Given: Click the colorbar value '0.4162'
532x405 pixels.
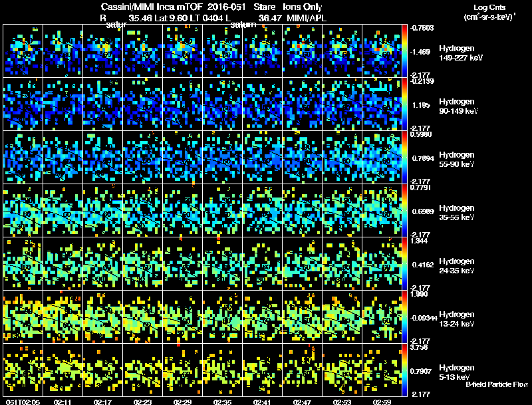Looking at the screenshot, I should coord(423,265).
